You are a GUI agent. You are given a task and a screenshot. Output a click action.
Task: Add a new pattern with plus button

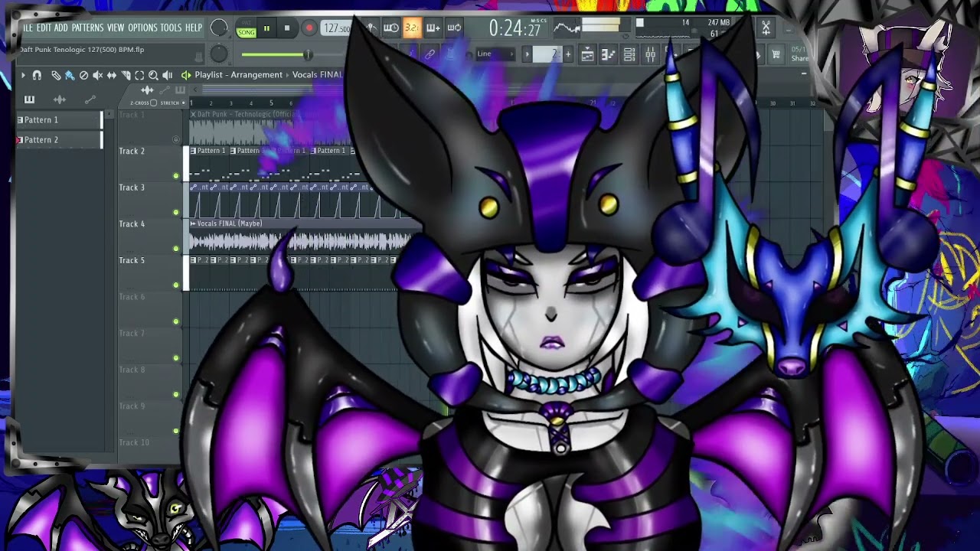point(568,54)
